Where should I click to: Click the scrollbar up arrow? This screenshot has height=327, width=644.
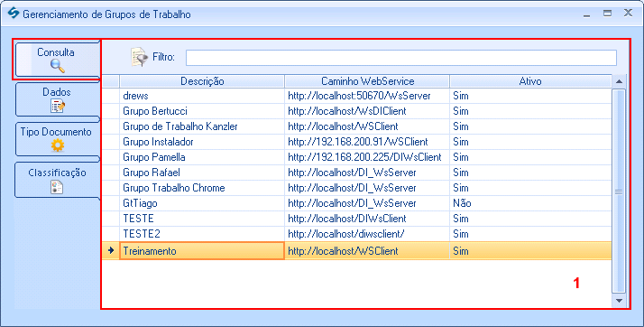[x=619, y=81]
